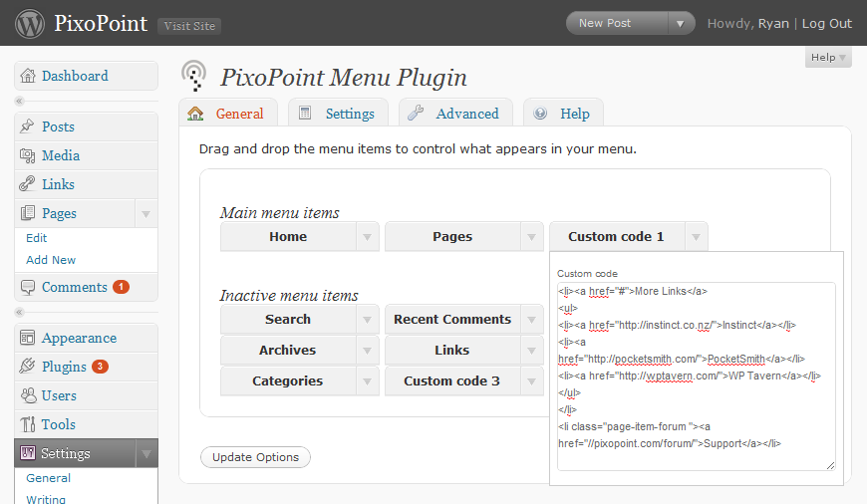The height and width of the screenshot is (504, 867).
Task: Expand the Search menu item options
Action: (x=367, y=320)
